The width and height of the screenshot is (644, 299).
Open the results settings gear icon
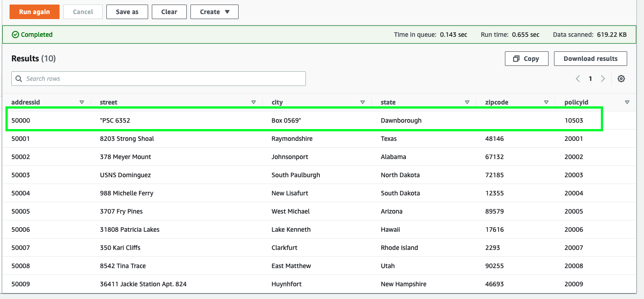621,79
